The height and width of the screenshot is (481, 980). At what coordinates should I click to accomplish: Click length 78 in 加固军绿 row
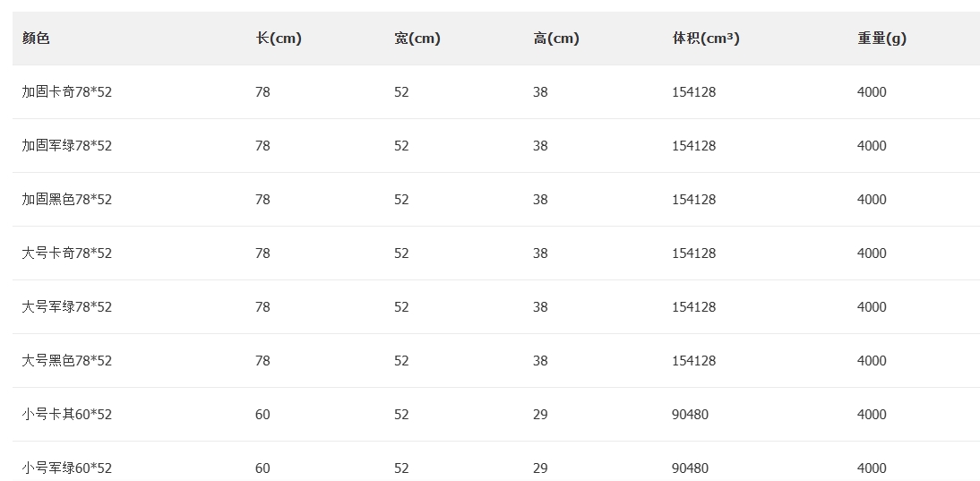click(262, 145)
